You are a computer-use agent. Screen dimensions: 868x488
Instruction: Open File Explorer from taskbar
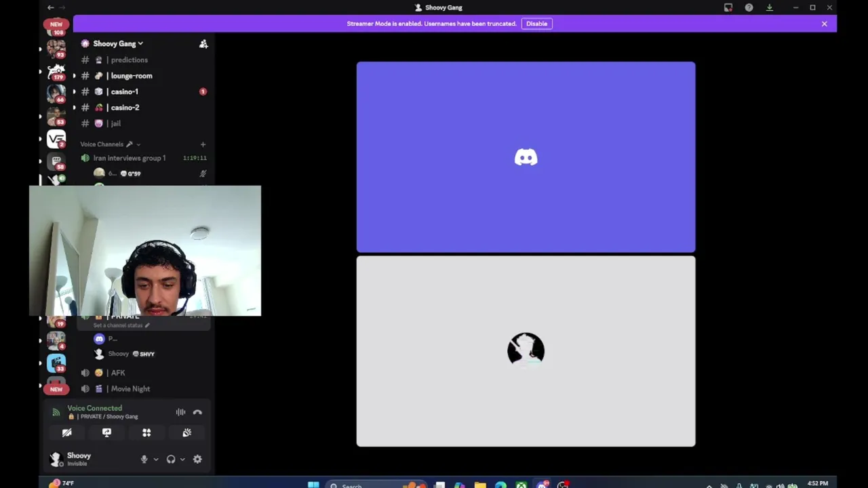point(480,485)
